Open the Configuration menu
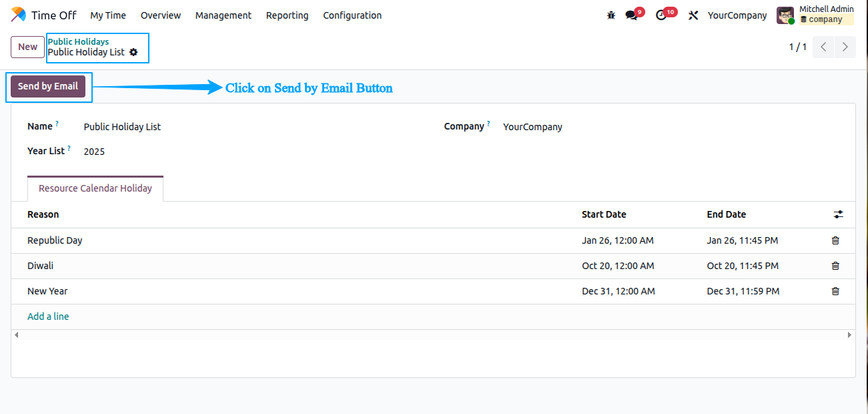Screen dimensions: 868x414 coord(352,15)
